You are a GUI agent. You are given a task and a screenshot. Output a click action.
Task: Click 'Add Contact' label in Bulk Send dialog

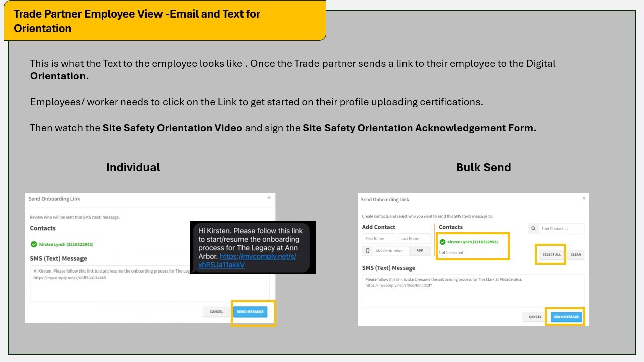coord(379,227)
